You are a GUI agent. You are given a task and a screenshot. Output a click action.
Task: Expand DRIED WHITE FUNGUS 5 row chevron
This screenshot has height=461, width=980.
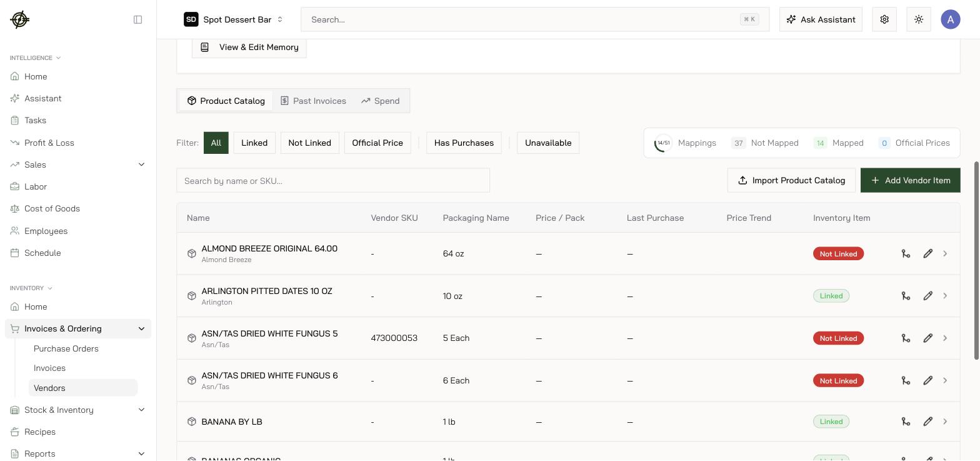(x=945, y=338)
